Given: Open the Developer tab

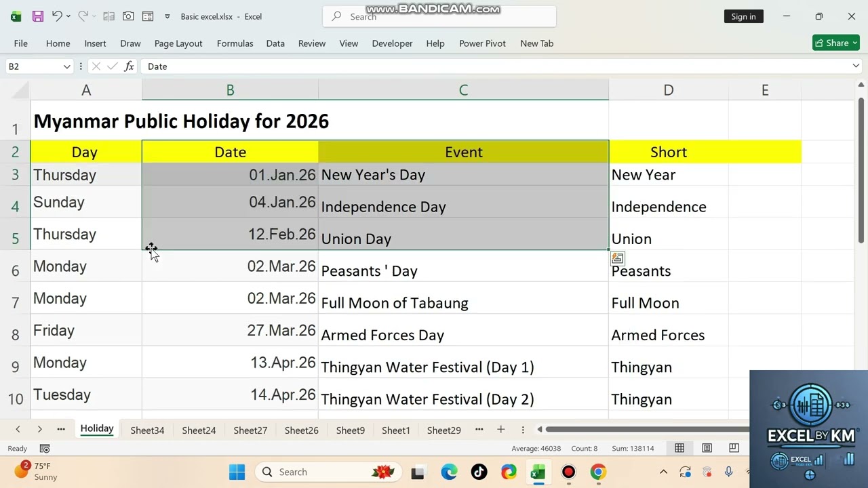Looking at the screenshot, I should coord(392,43).
